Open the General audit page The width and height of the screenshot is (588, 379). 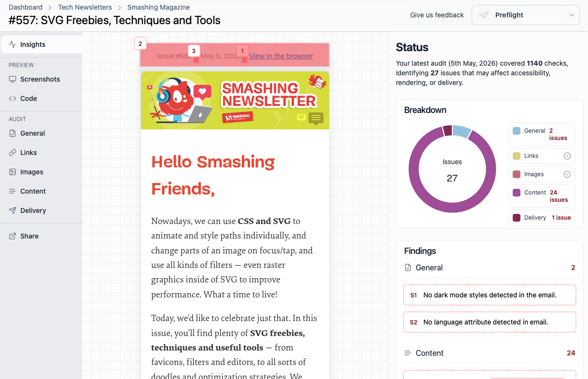pyautogui.click(x=41, y=133)
